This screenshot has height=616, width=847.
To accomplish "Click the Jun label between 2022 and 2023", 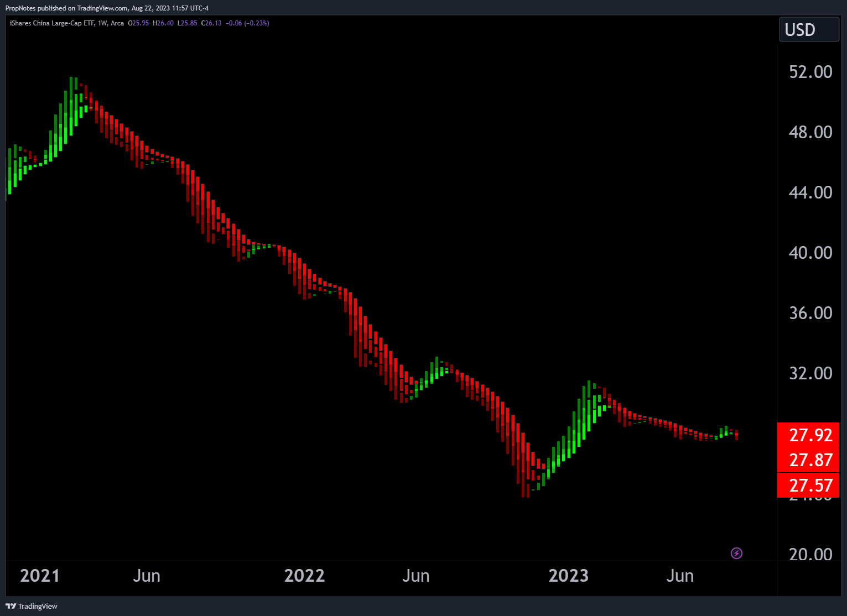I will [416, 576].
